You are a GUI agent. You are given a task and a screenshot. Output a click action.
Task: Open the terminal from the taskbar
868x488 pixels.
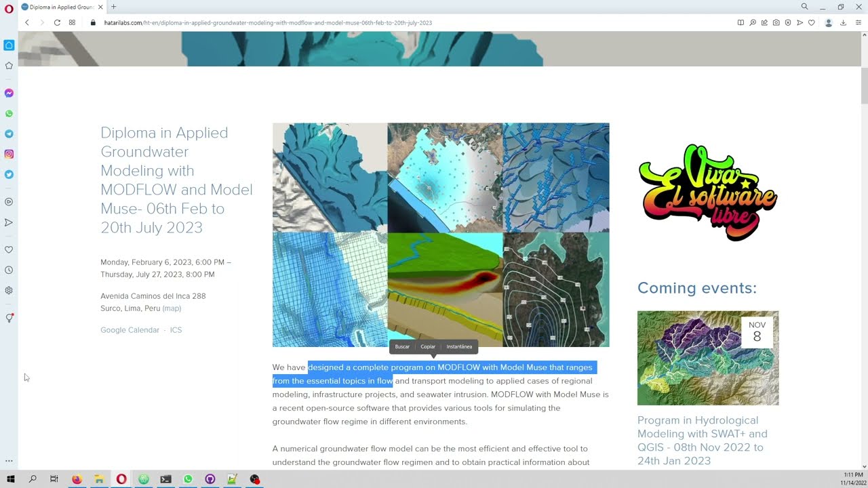[165, 479]
